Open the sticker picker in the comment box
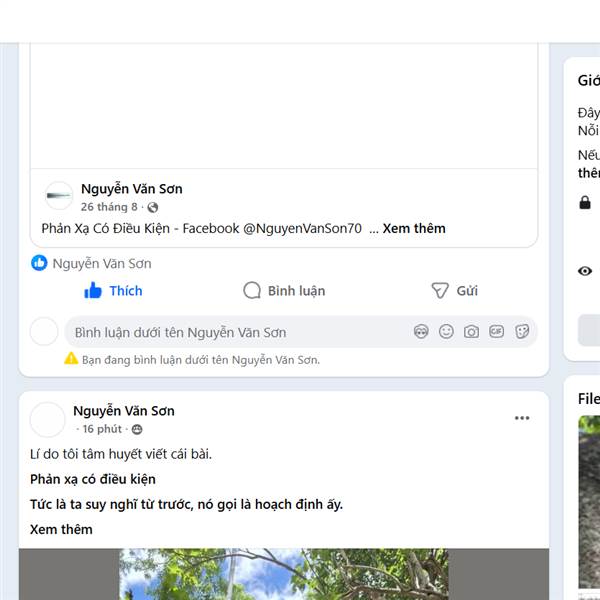 522,331
